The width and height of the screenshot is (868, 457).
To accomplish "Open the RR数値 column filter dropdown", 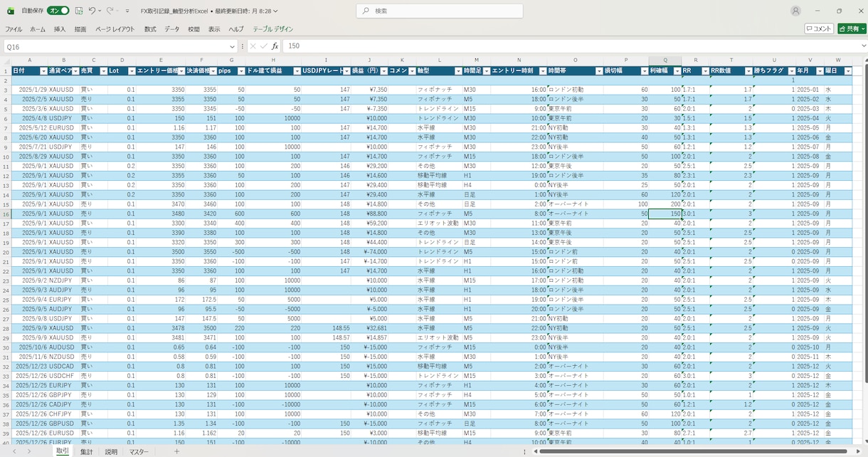I will pos(748,71).
